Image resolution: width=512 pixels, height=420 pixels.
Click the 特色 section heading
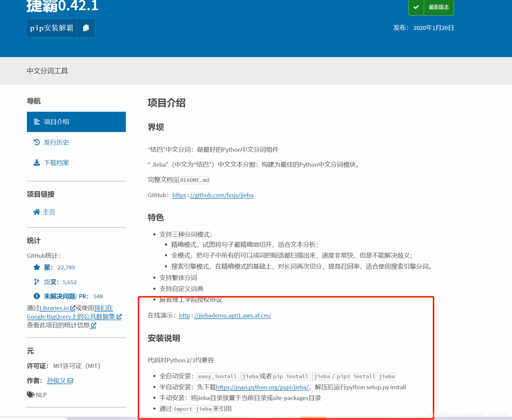click(x=156, y=217)
